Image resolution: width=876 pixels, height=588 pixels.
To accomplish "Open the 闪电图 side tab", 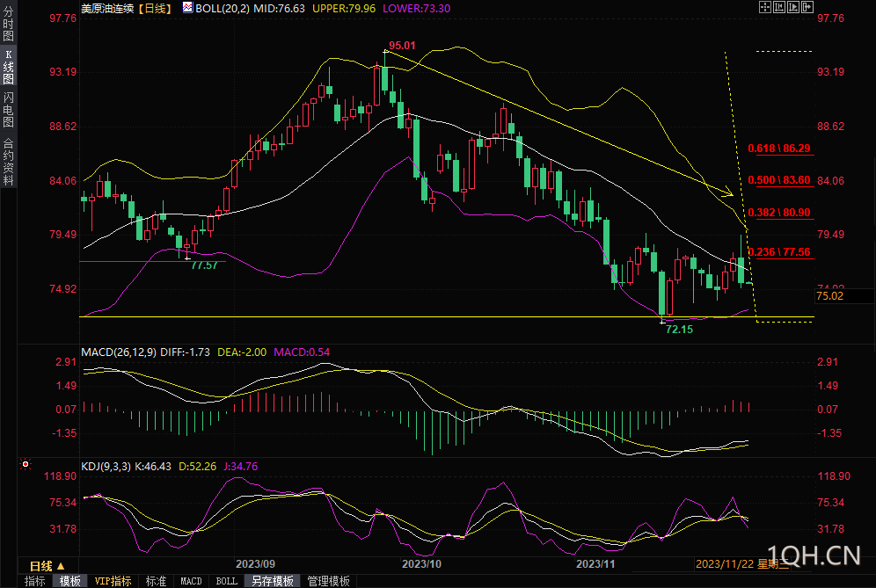I will tap(9, 109).
